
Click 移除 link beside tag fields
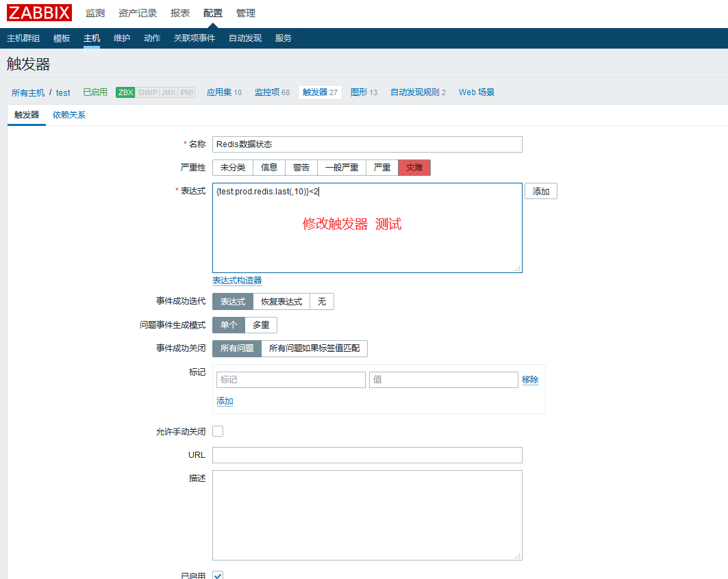(530, 380)
